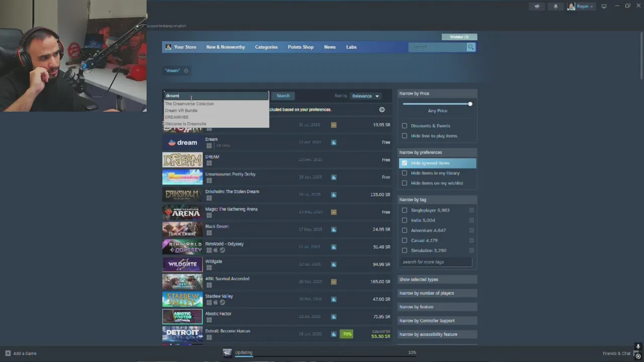Click the search term field containing dream
Viewport: 644px width, 362px height.
click(216, 96)
